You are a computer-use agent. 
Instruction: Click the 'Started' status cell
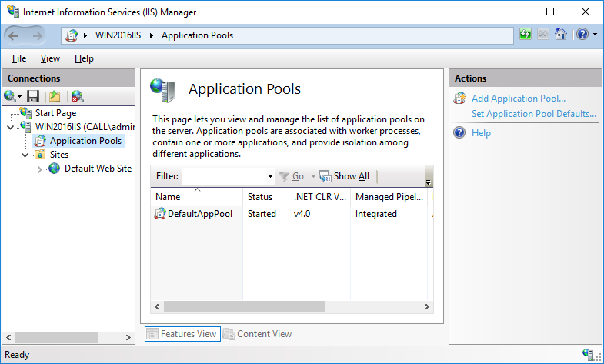pyautogui.click(x=262, y=214)
